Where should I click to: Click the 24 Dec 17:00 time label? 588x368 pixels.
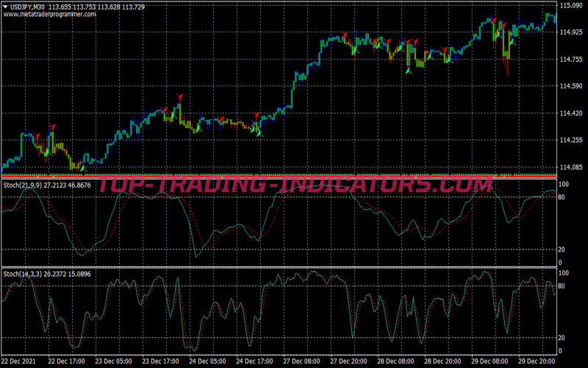pos(254,361)
